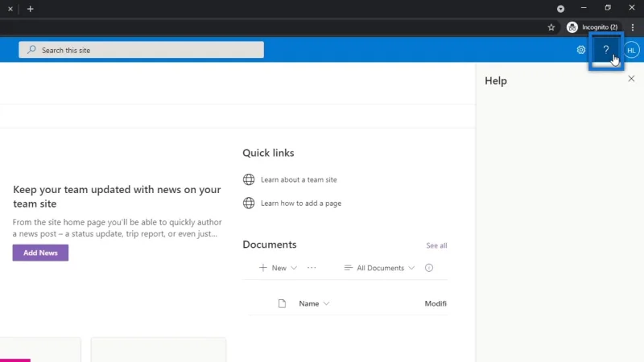644x362 pixels.
Task: Open the Learn how to add a page link
Action: [x=301, y=204]
